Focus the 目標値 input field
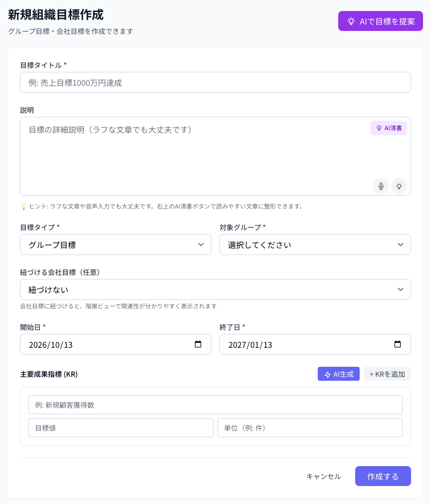The width and height of the screenshot is (431, 504). 121,428
